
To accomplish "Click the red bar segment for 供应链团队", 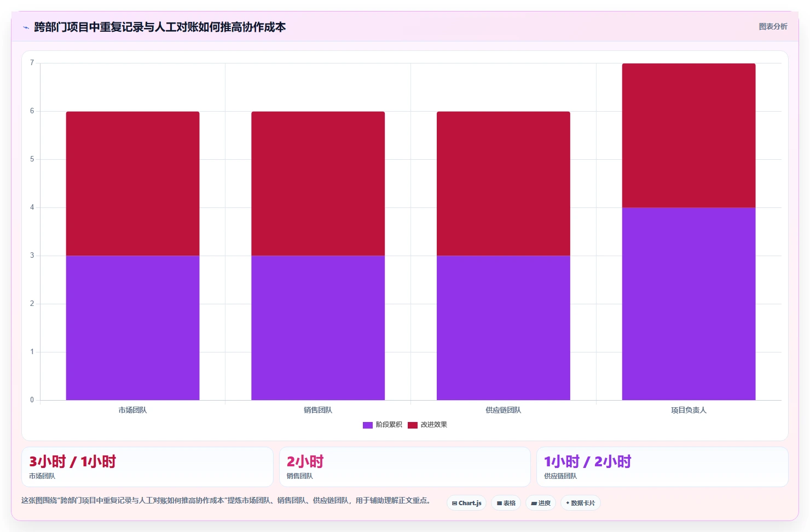I will (504, 183).
